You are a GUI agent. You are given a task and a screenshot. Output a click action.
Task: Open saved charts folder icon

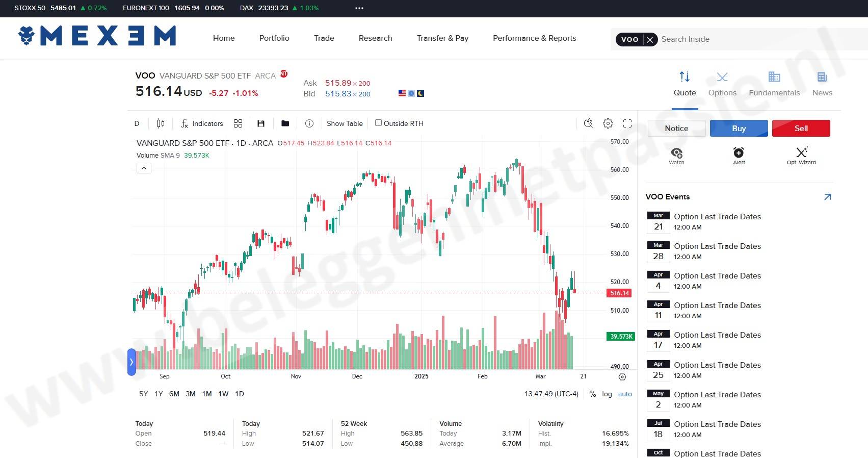pos(285,123)
